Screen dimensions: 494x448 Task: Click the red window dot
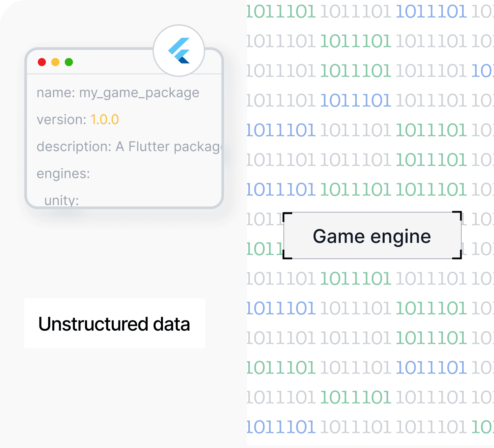click(42, 62)
